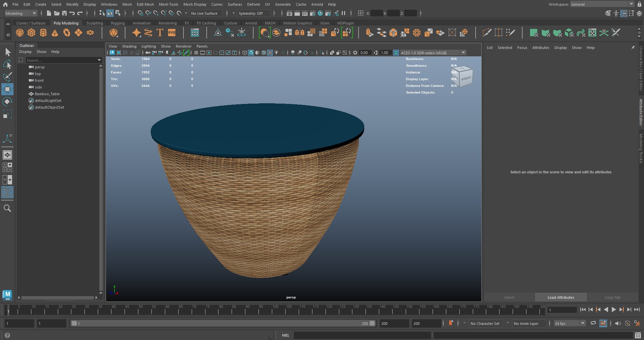Click the polygon sphere shelf icon

(x=20, y=33)
